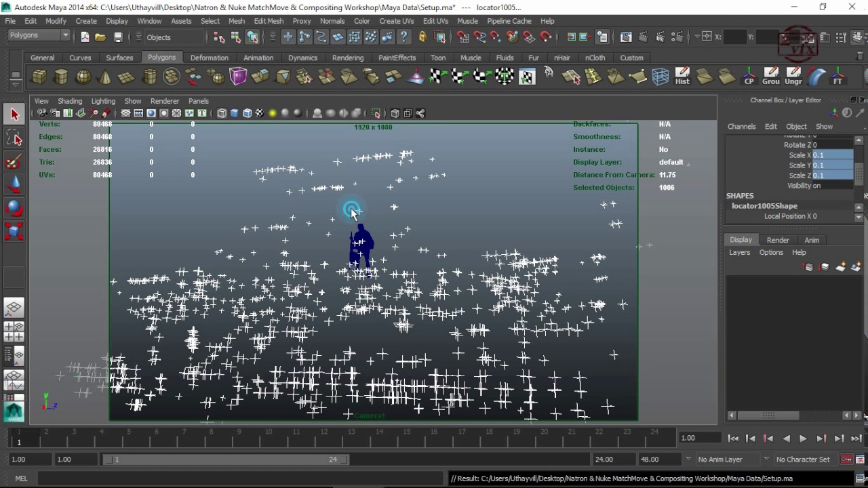Save scene using the floppy disk icon

pos(118,37)
